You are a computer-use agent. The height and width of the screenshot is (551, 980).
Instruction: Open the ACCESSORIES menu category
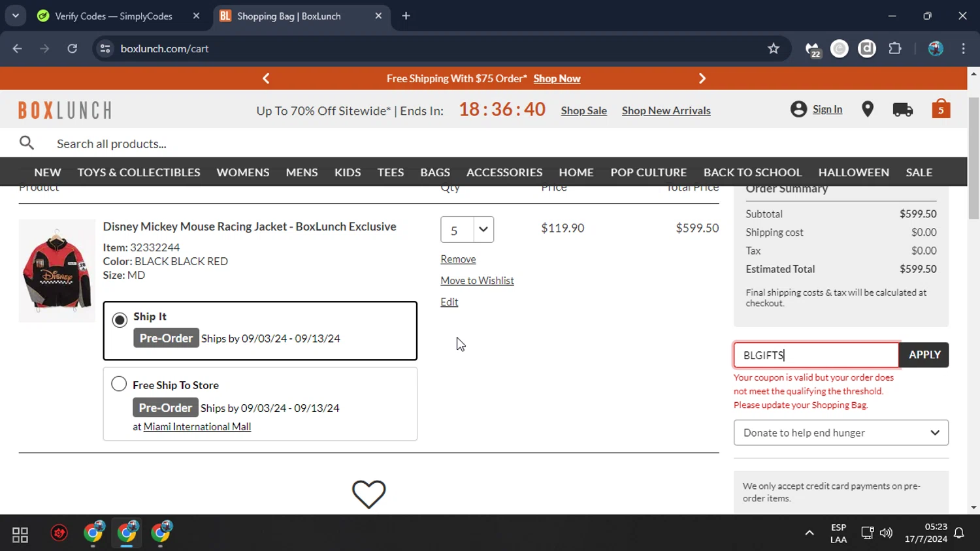pos(504,172)
